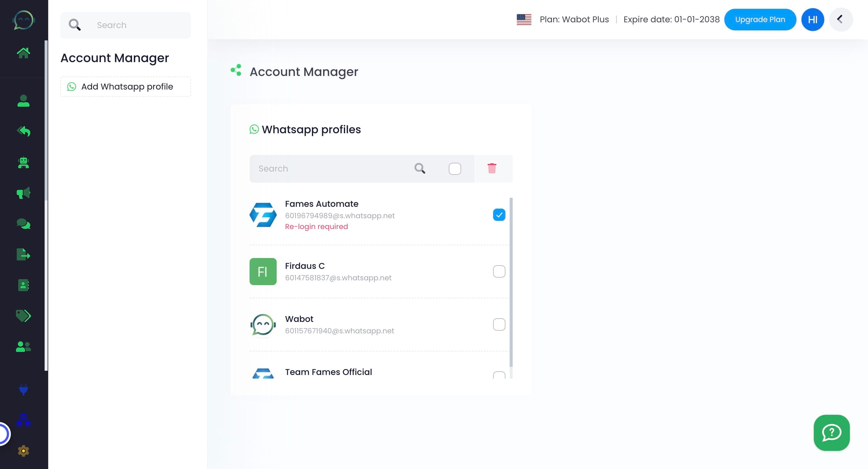Click the home icon in sidebar

(23, 53)
